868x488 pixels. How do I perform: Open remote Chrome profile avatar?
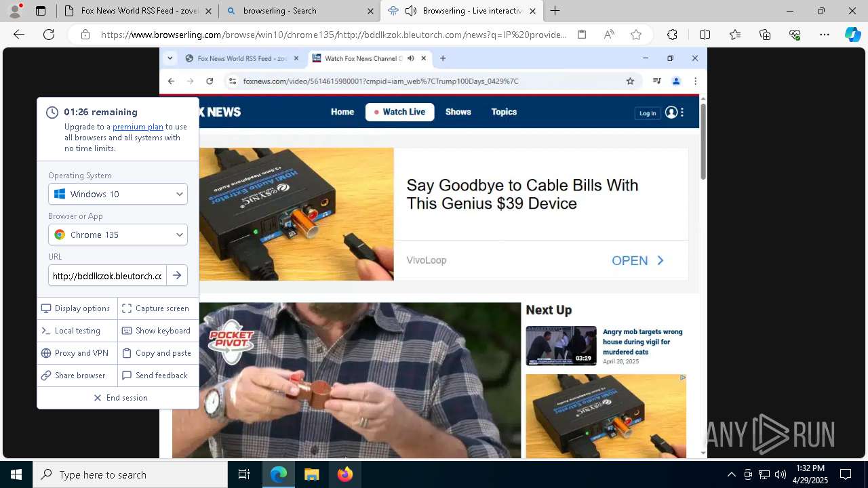pyautogui.click(x=676, y=81)
